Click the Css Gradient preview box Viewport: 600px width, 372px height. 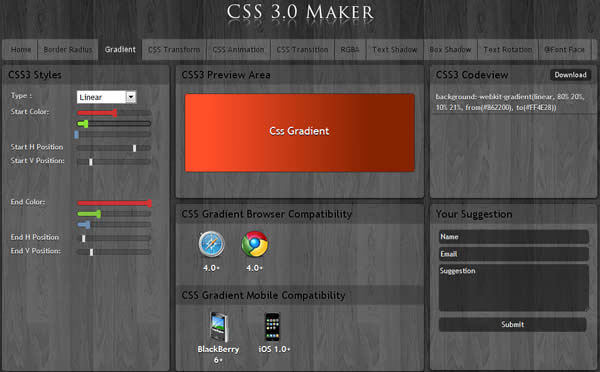300,133
